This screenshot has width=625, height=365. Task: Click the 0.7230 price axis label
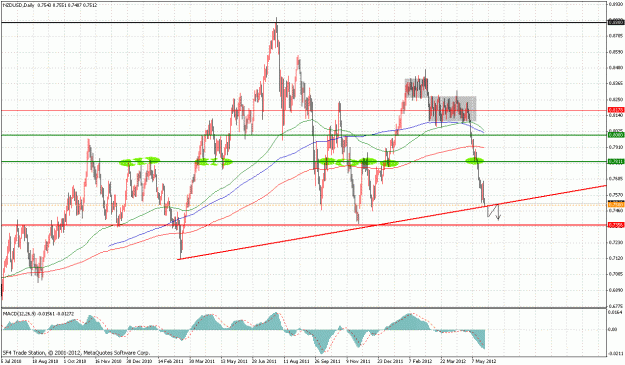click(615, 242)
